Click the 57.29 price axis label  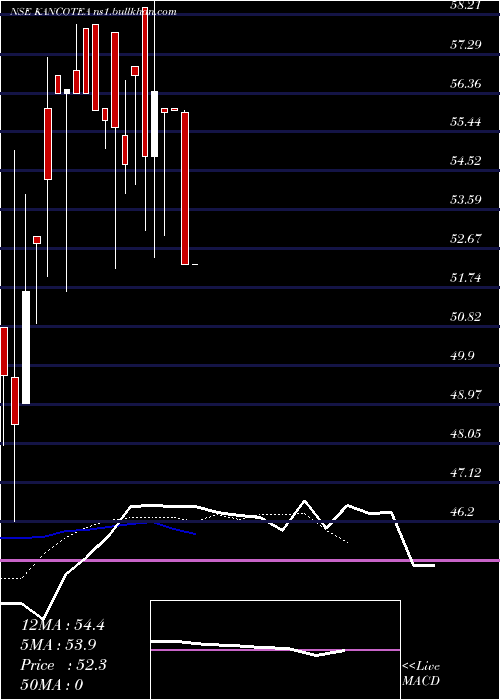tap(467, 44)
